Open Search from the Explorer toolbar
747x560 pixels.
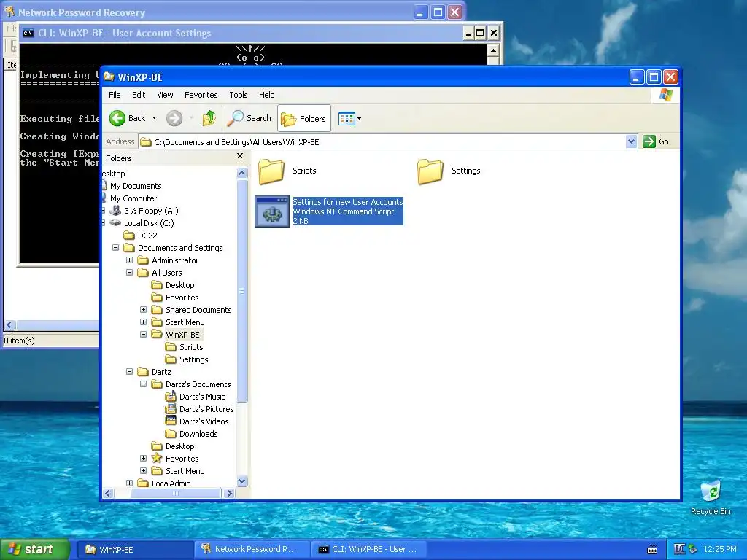pyautogui.click(x=249, y=118)
